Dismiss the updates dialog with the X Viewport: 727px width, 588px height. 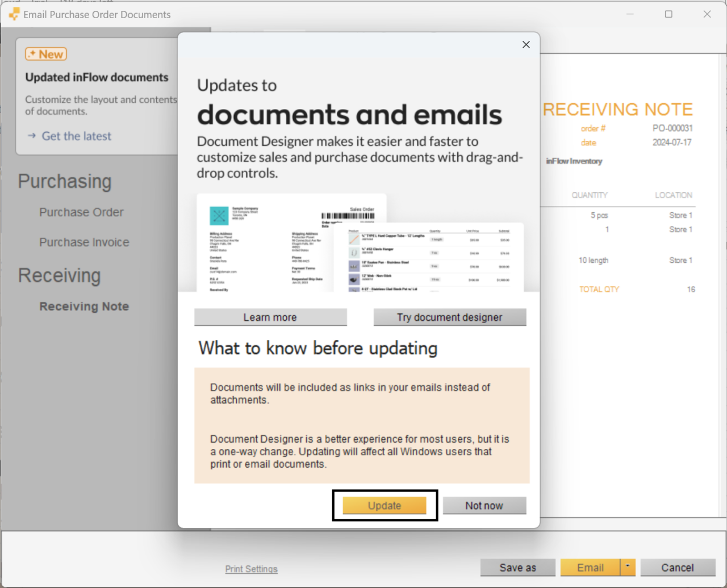pyautogui.click(x=525, y=44)
